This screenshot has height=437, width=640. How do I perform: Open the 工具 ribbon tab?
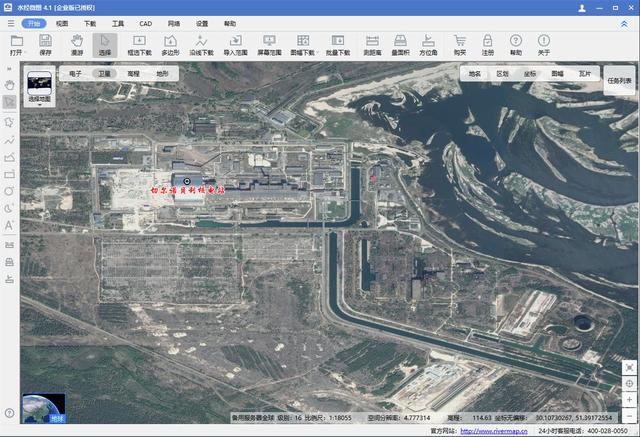118,24
